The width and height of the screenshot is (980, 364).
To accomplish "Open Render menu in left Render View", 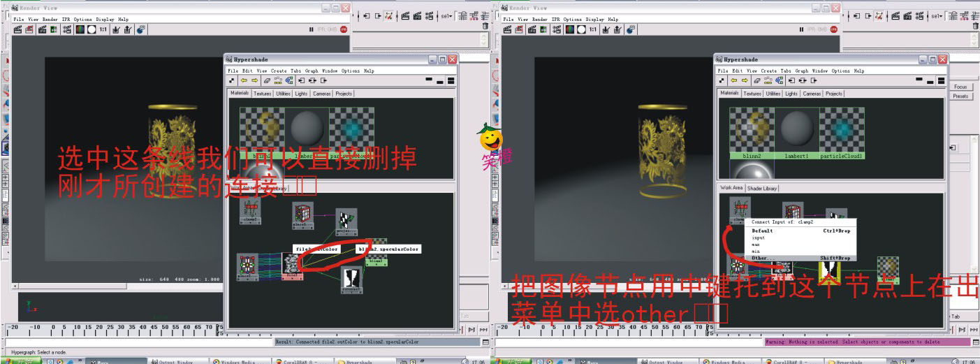I will click(50, 20).
